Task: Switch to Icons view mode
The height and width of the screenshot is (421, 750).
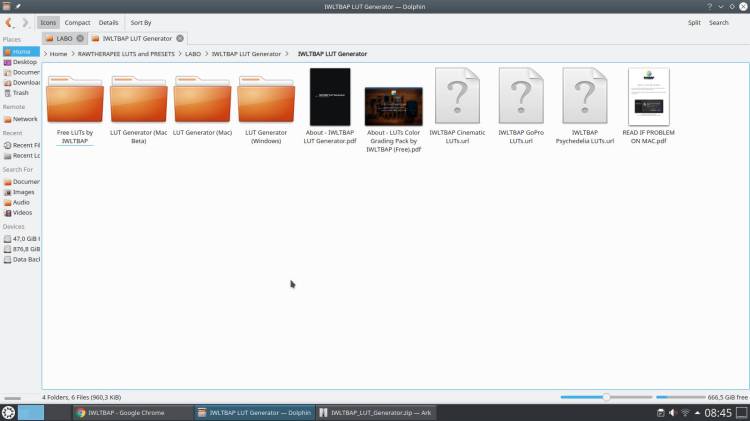Action: 48,22
